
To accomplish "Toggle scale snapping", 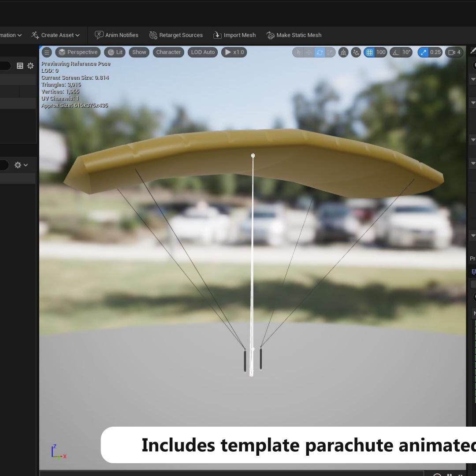I will [423, 52].
